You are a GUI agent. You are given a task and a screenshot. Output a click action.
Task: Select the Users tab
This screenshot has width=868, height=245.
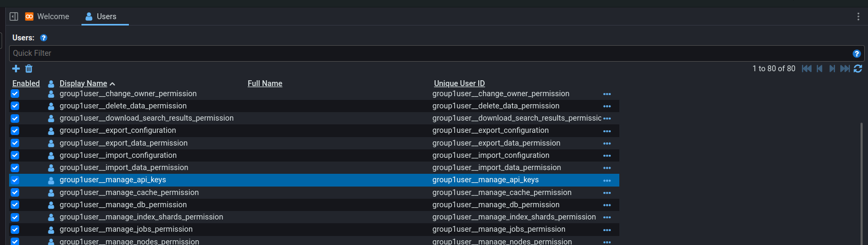click(105, 16)
